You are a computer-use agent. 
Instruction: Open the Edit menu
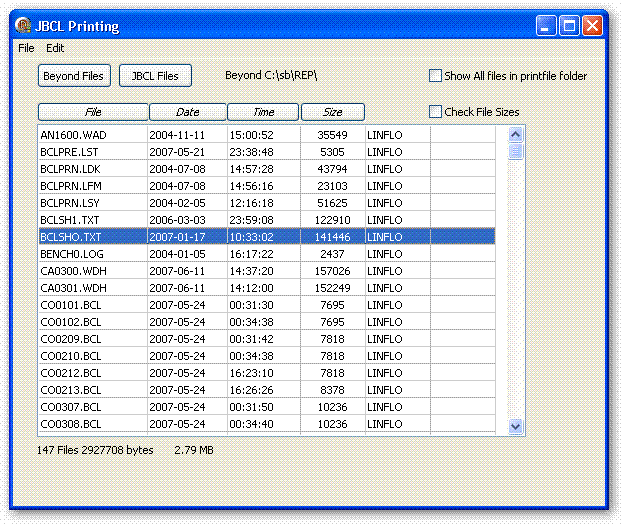pos(55,48)
